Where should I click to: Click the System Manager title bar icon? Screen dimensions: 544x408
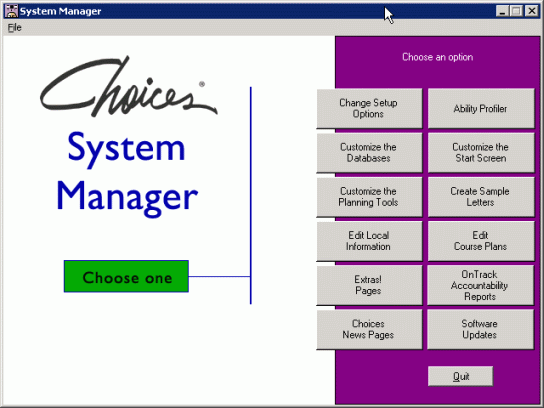11,11
